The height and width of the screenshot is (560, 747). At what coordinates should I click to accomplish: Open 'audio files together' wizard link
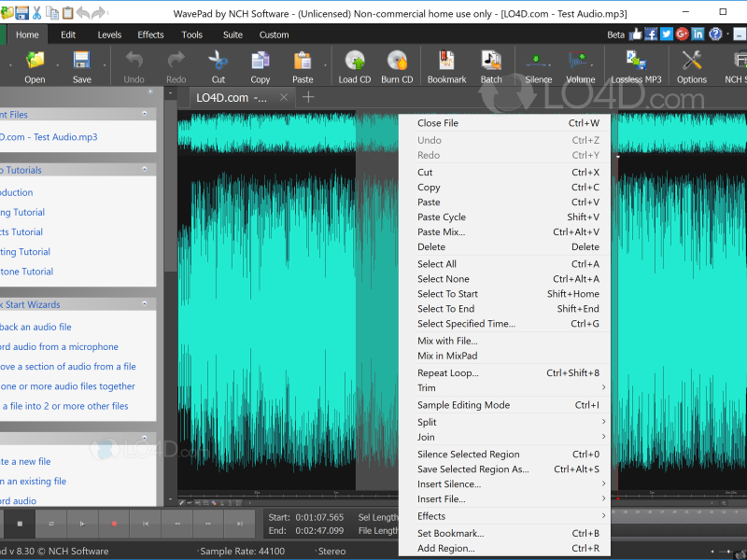coord(67,386)
